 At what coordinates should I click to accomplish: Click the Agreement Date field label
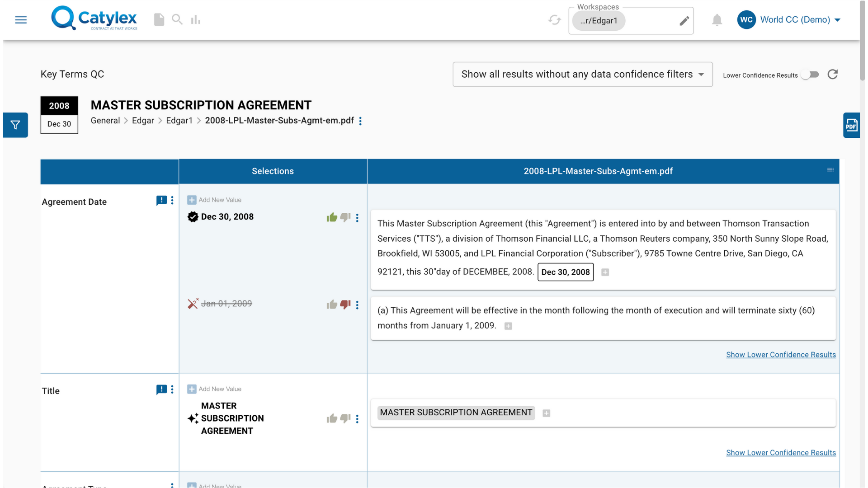pyautogui.click(x=74, y=202)
